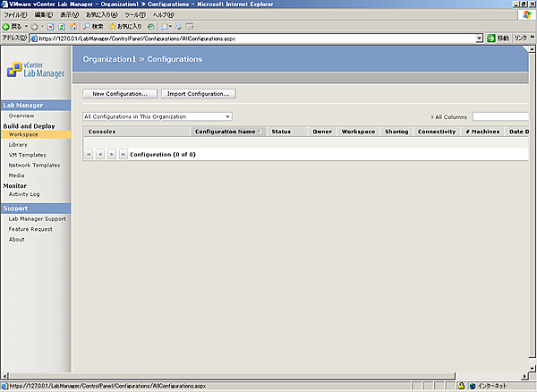Click the green Go arrow beside address bar

tap(491, 38)
